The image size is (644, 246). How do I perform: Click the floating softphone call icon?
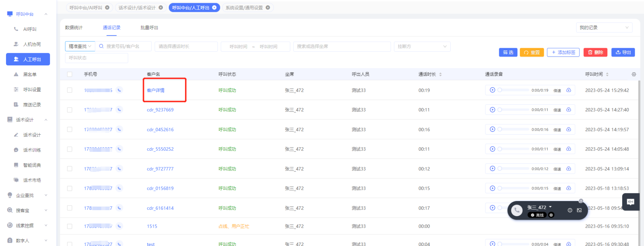(516, 210)
